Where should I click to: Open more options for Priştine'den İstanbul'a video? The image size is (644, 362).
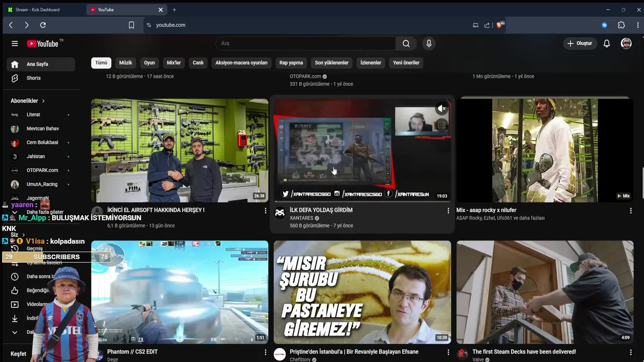pyautogui.click(x=448, y=352)
